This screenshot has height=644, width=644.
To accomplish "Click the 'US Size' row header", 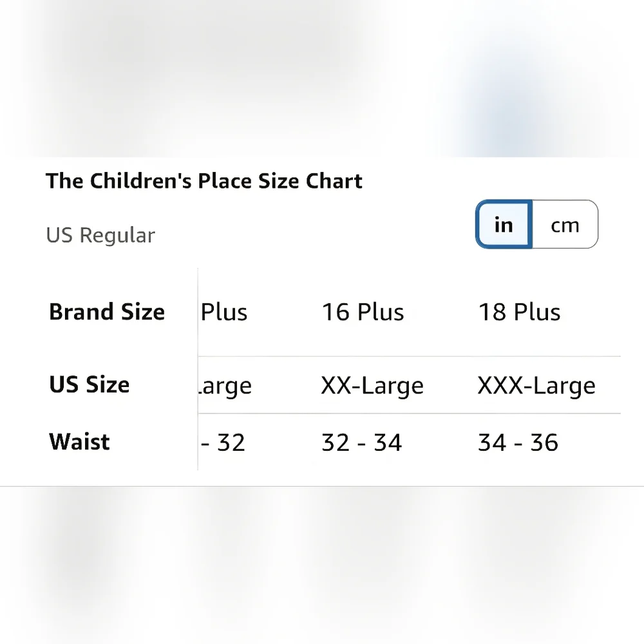I will [x=89, y=384].
